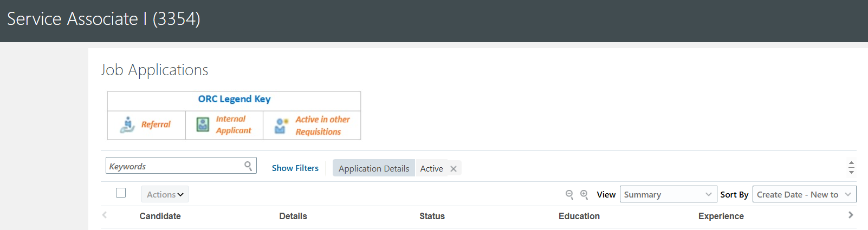Viewport: 868px width, 230px height.
Task: Click the Active filter value text
Action: click(432, 169)
